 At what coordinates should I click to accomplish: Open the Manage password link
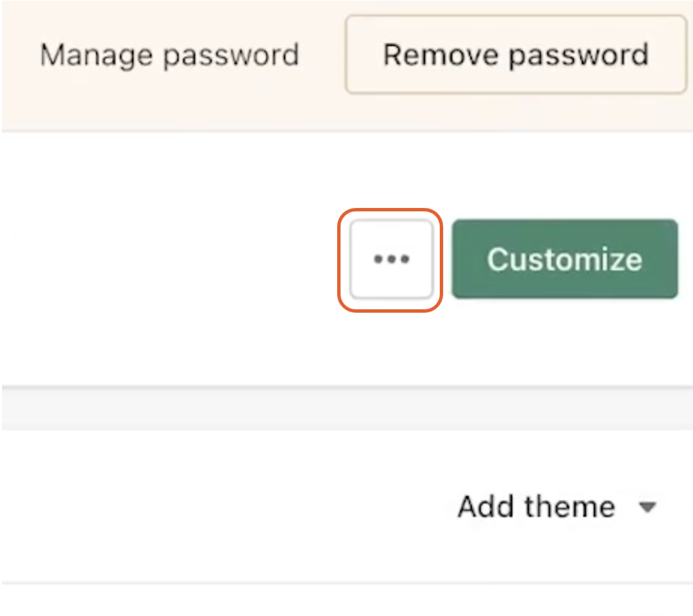170,55
